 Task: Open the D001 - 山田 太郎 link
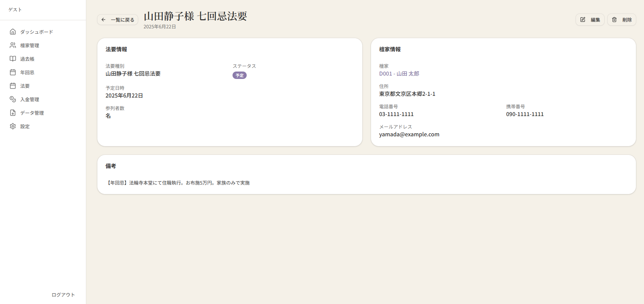(399, 74)
